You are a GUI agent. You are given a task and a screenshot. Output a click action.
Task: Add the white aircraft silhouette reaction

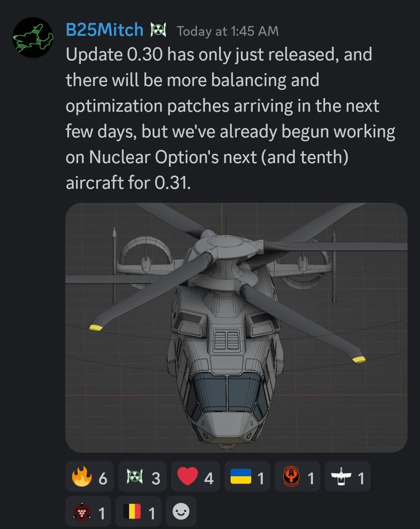(347, 477)
